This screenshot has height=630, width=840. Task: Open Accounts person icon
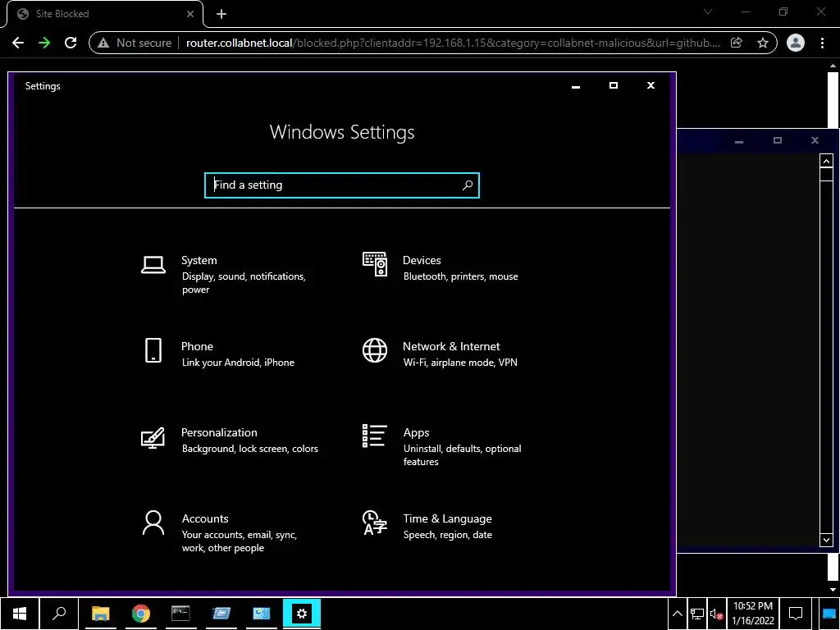coord(153,523)
